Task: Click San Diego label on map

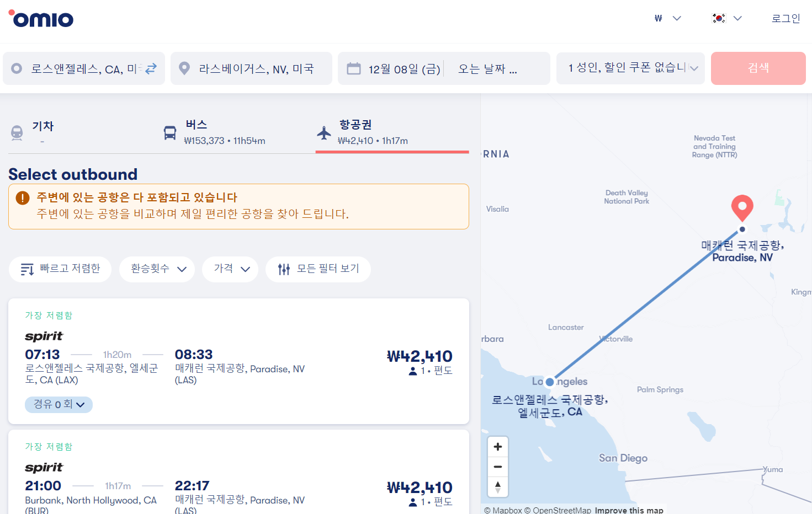Action: [623, 458]
